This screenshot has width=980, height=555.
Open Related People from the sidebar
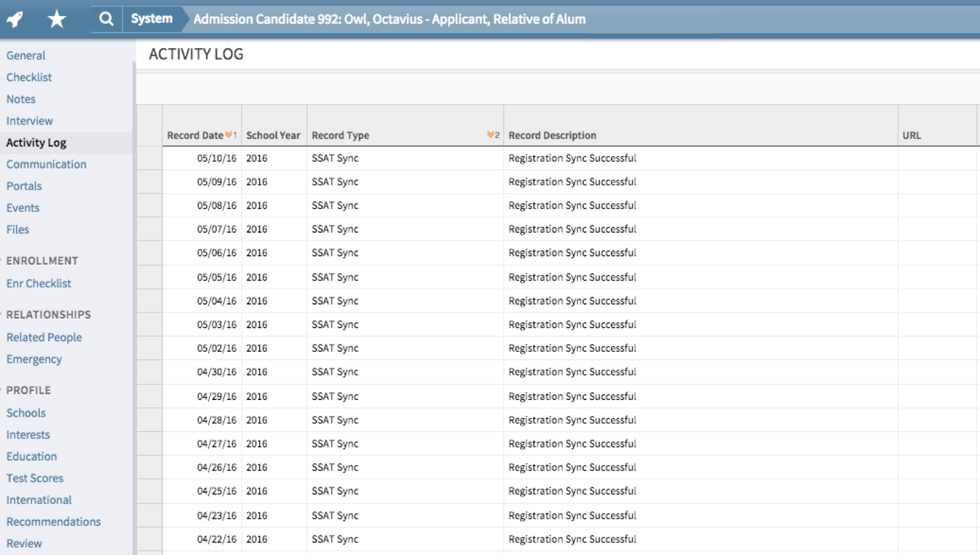pyautogui.click(x=44, y=337)
